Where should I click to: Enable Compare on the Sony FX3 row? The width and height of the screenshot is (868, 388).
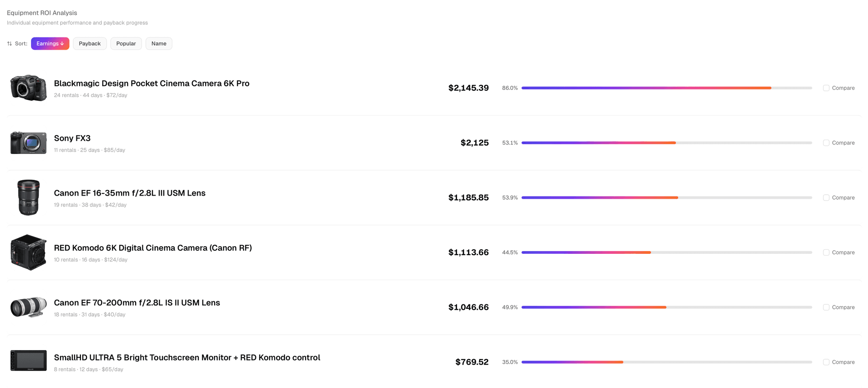click(826, 143)
